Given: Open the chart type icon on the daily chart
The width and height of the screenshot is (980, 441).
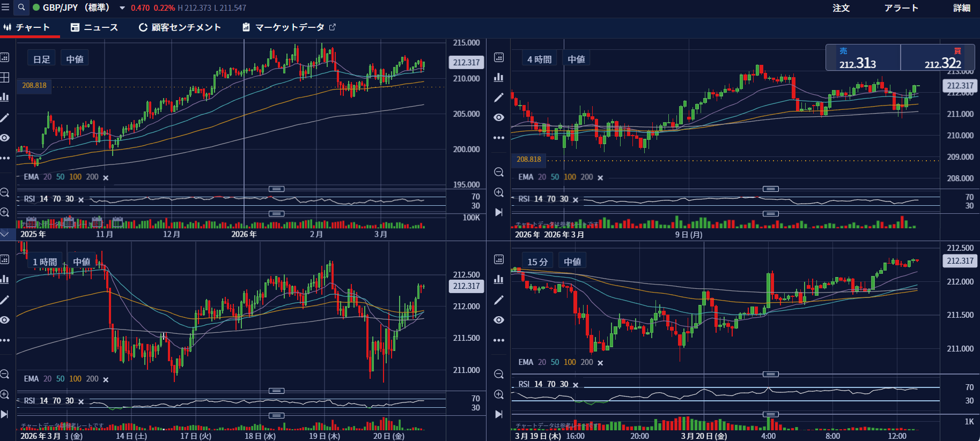Looking at the screenshot, I should 5,97.
